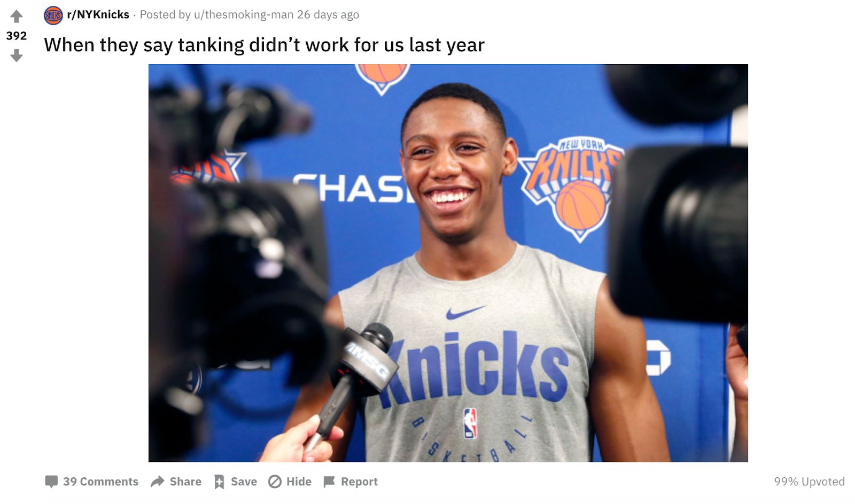Viewport: 855px width, 504px height.
Task: Visit u/thesmoking-man's profile
Action: pos(244,14)
